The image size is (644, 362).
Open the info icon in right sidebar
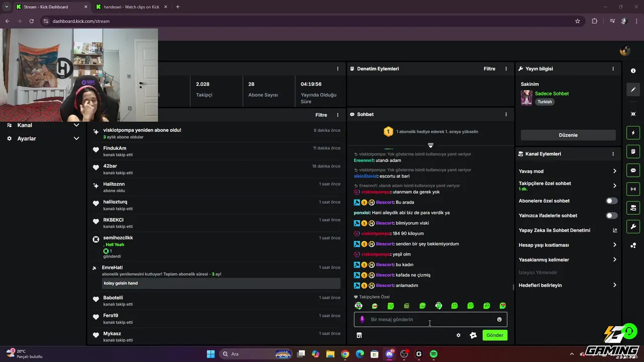(x=633, y=71)
